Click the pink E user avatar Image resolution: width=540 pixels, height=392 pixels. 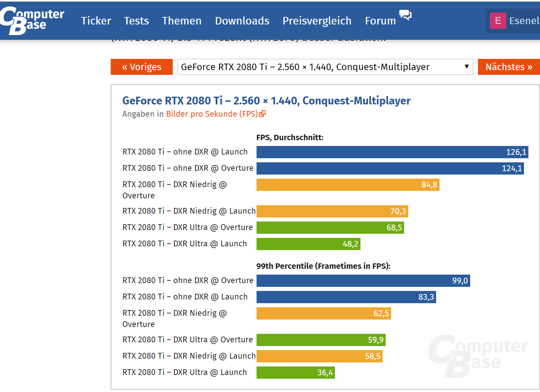tap(498, 21)
